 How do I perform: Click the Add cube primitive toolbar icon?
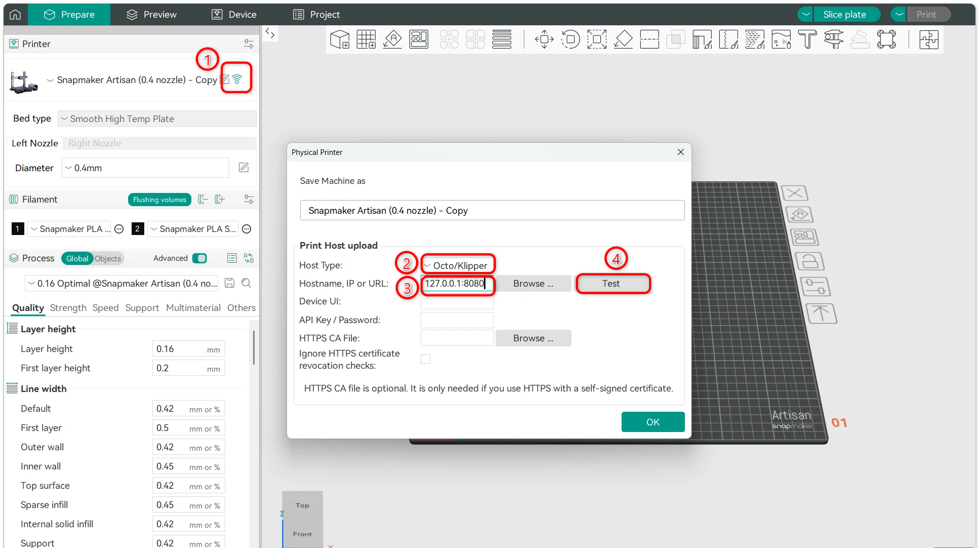[340, 39]
